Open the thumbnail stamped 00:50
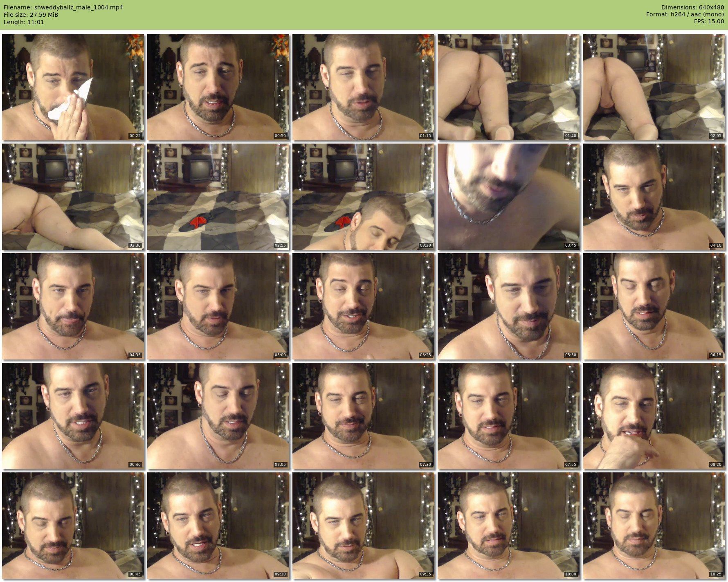728x582 pixels. coord(218,87)
